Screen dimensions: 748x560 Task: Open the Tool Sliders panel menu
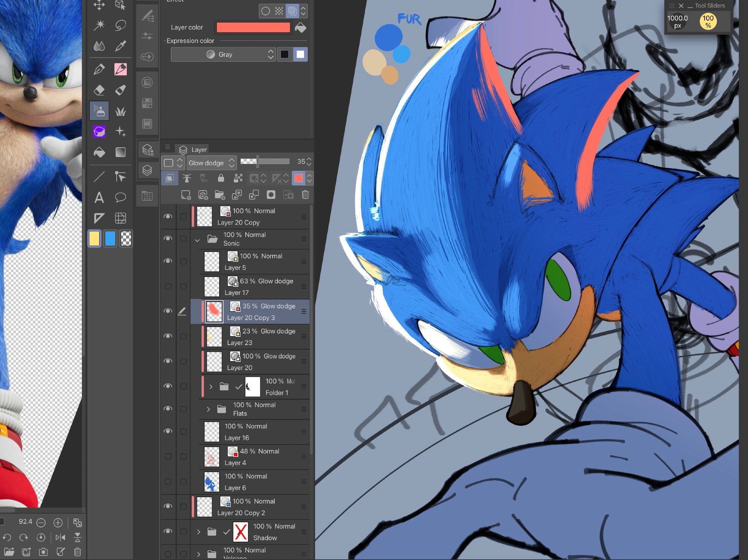672,6
